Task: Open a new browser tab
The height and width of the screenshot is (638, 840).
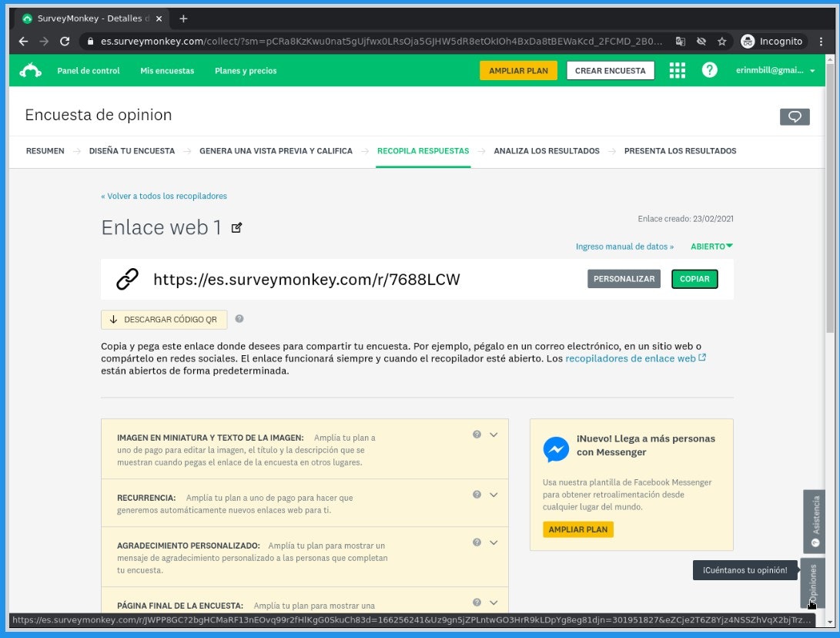Action: [x=183, y=18]
